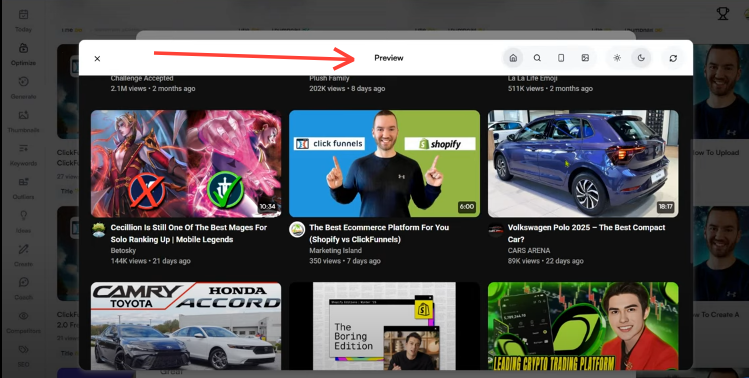
Task: Open Generate in the left sidebar
Action: 23,88
